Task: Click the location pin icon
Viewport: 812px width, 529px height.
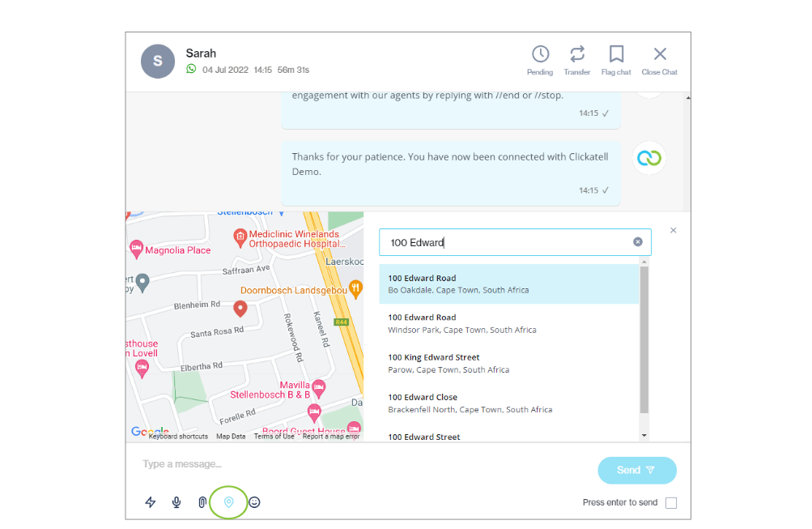Action: 229,502
